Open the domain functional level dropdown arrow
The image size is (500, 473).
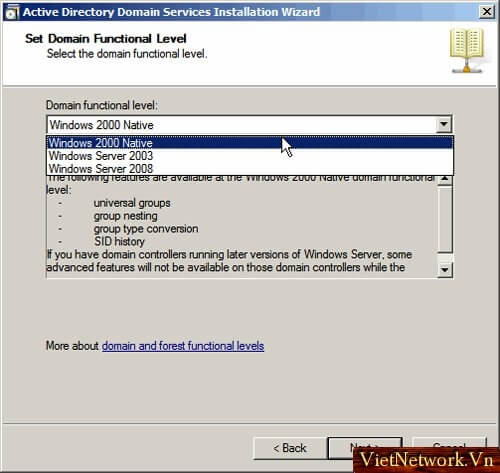pyautogui.click(x=444, y=125)
